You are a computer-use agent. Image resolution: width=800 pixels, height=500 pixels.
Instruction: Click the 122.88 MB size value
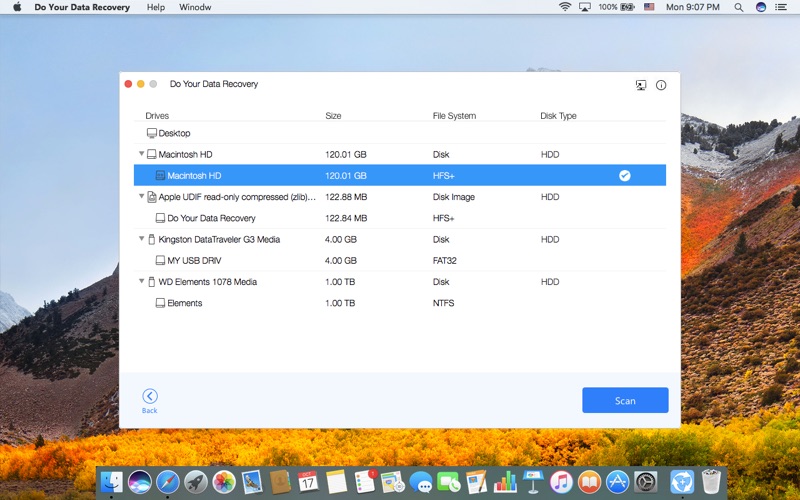pyautogui.click(x=346, y=197)
